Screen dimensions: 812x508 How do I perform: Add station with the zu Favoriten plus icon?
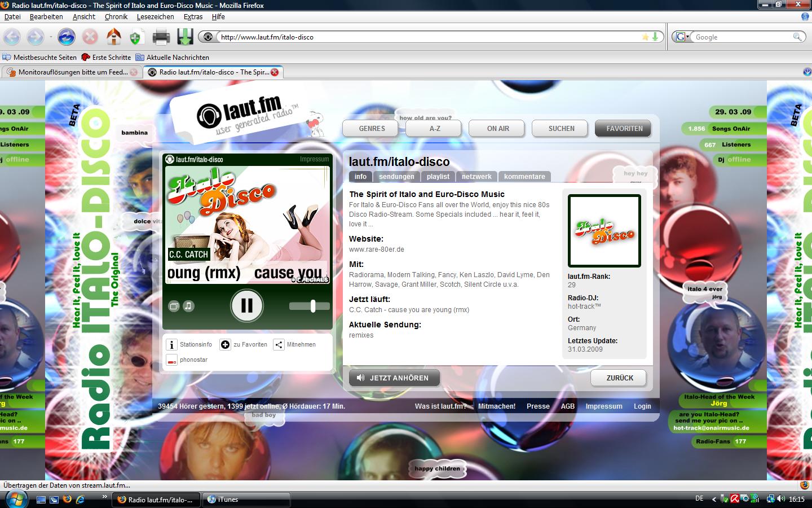(x=225, y=344)
